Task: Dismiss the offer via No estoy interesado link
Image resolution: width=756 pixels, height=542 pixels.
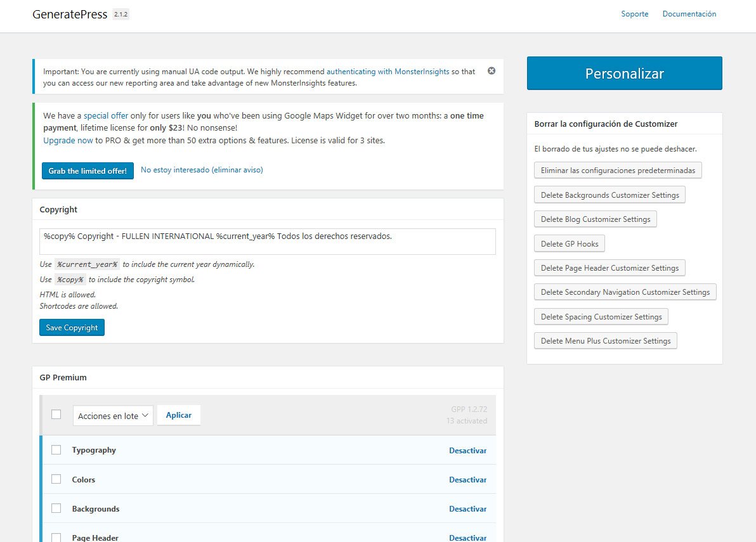Action: [x=202, y=170]
